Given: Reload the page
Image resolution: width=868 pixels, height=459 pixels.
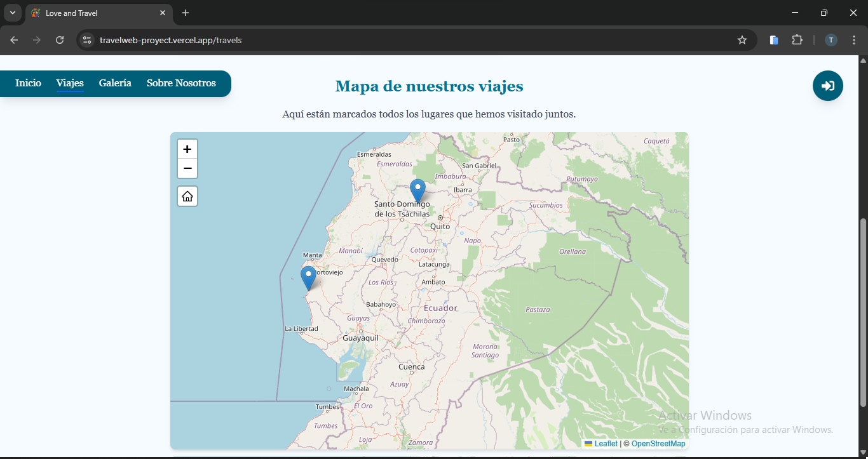Looking at the screenshot, I should pyautogui.click(x=60, y=40).
